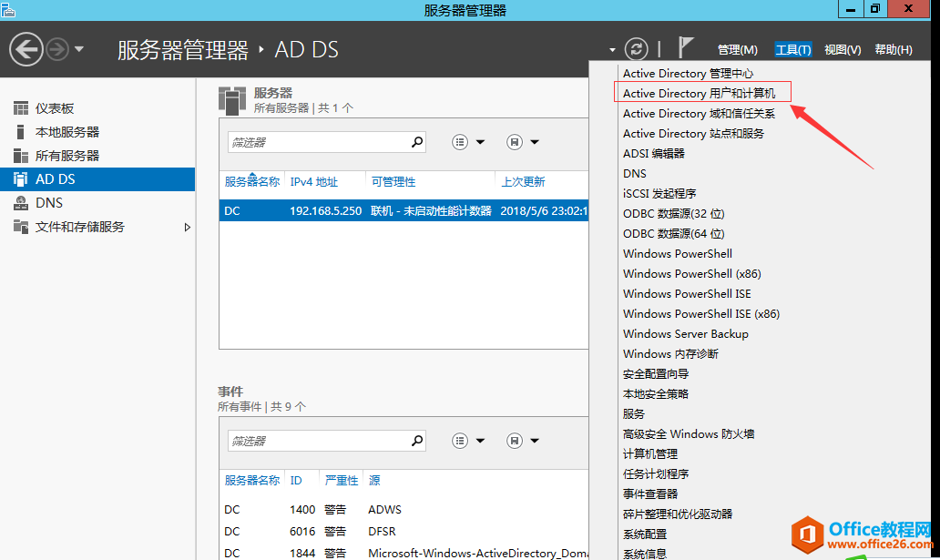
Task: Select Windows PowerShell ISE menu entry
Action: pyautogui.click(x=687, y=293)
